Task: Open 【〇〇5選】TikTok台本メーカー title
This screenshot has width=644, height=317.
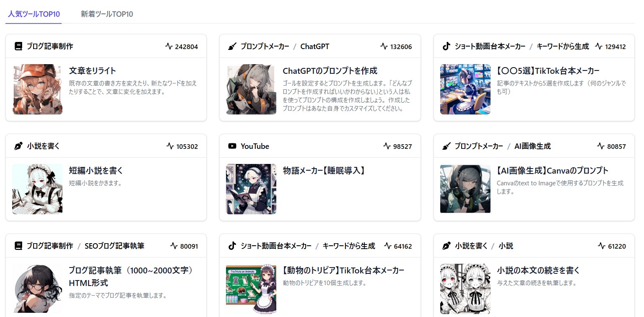Action: pyautogui.click(x=548, y=70)
